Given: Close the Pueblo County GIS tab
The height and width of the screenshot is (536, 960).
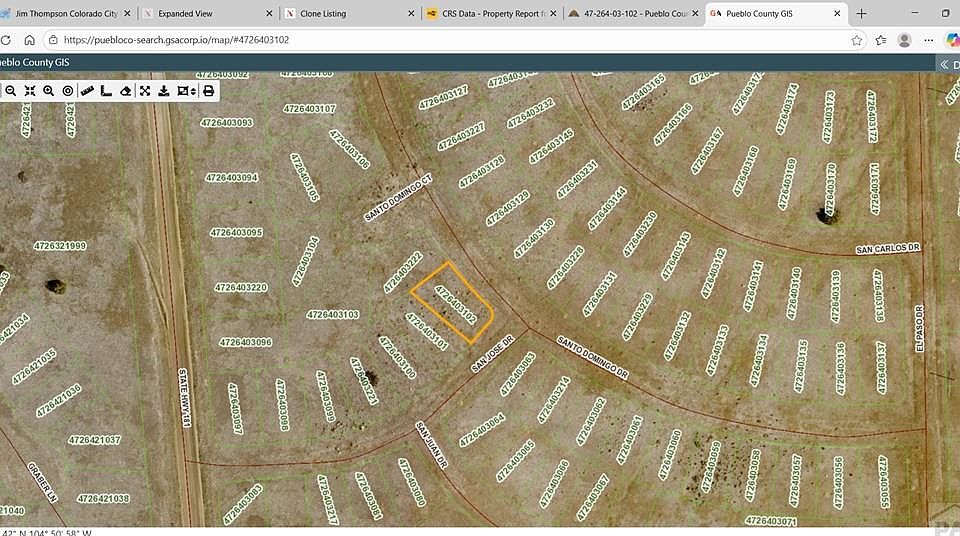Looking at the screenshot, I should tap(837, 13).
